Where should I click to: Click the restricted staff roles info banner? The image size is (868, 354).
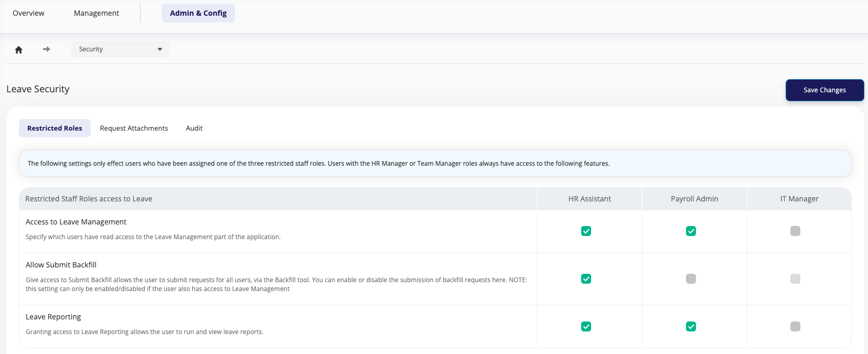point(435,164)
